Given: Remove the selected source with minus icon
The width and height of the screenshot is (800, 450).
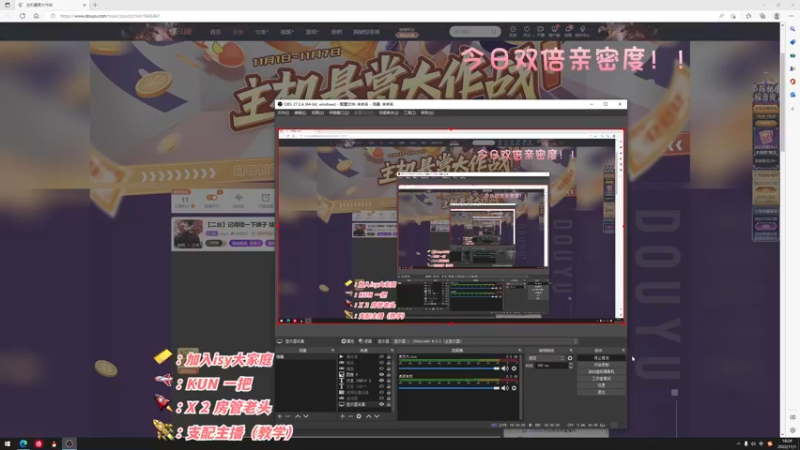Looking at the screenshot, I should (x=351, y=416).
